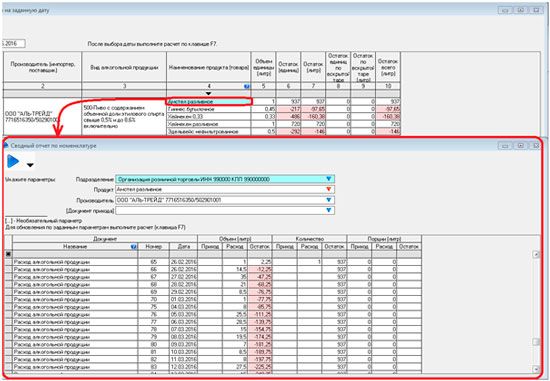
Task: Click the Наименование продукта (товара) column header
Action: coord(209,67)
